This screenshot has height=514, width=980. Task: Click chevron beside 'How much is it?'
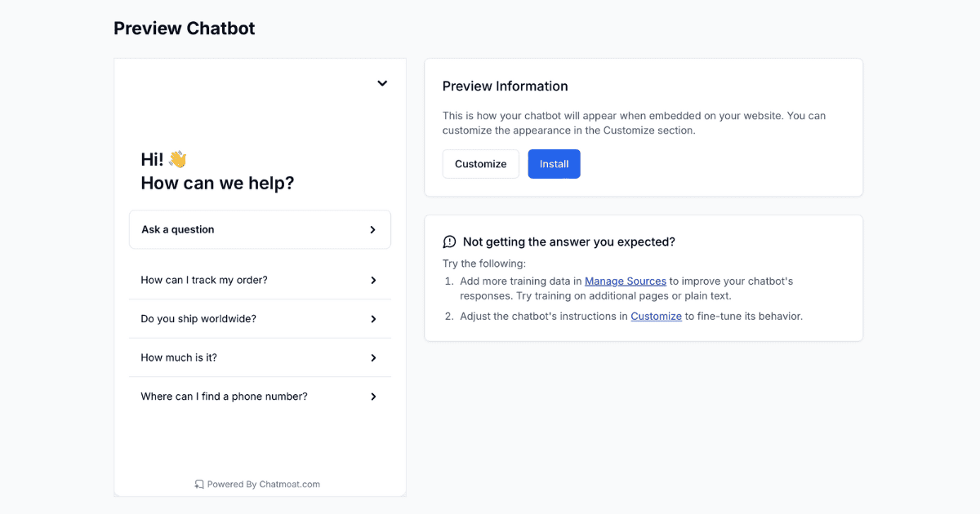tap(373, 358)
